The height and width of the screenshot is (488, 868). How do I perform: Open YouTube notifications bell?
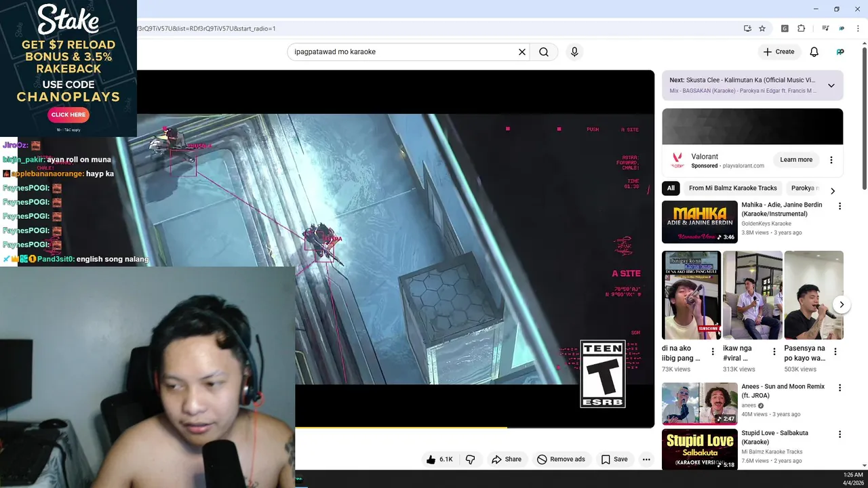click(814, 52)
